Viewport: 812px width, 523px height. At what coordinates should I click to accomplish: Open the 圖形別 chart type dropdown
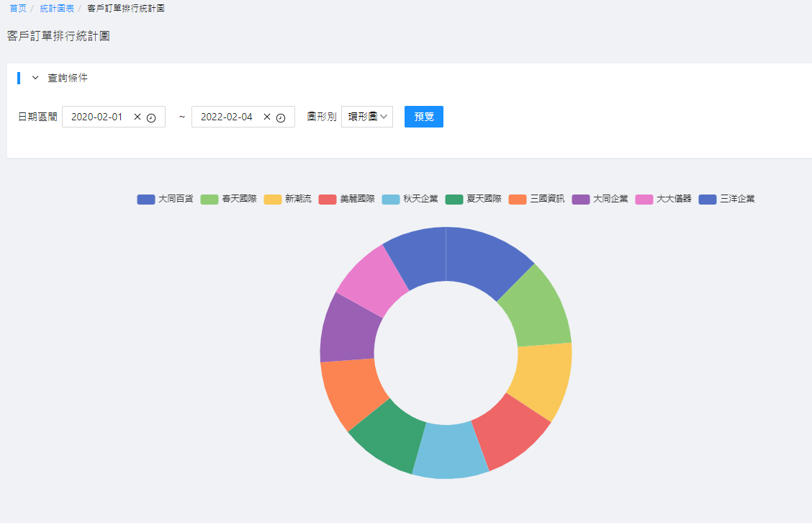pyautogui.click(x=367, y=117)
